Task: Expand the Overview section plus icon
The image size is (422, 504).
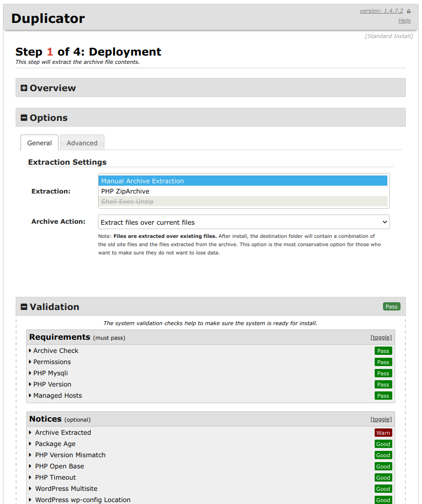Action: 24,88
